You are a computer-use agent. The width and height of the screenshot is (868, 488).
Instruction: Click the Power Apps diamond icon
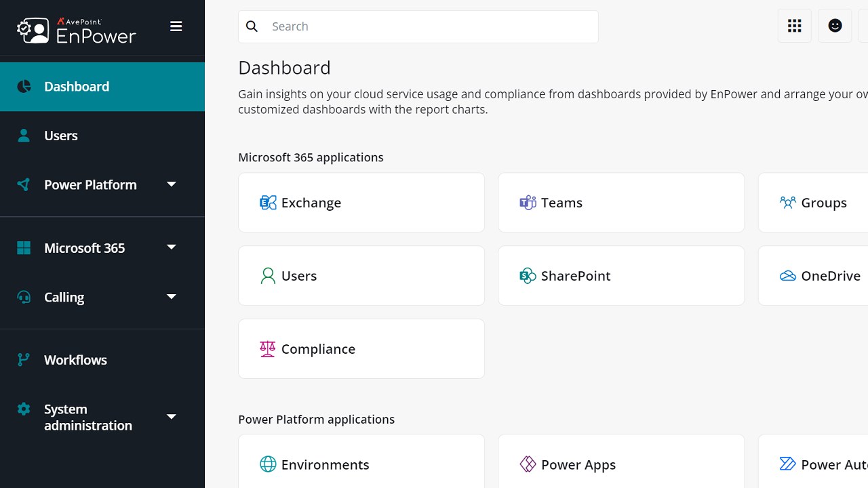[528, 464]
